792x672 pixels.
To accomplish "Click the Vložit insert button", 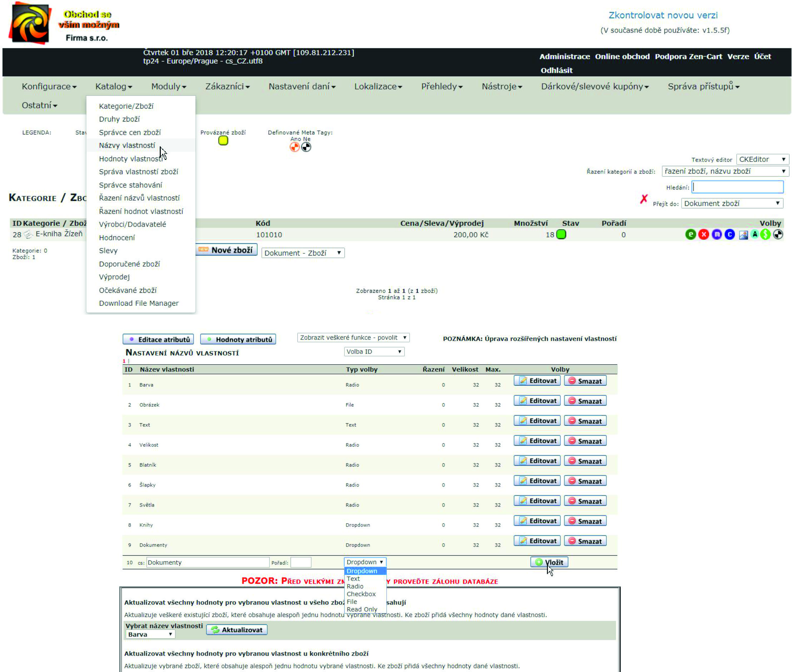I will pyautogui.click(x=549, y=562).
